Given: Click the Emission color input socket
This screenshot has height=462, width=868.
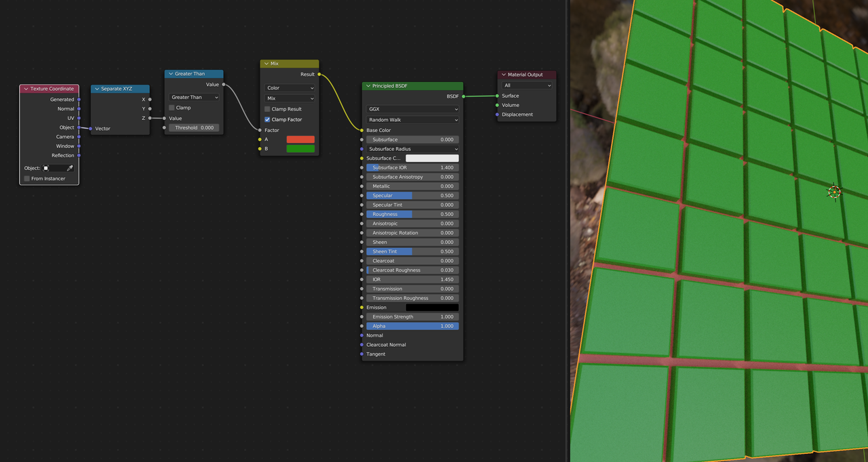Looking at the screenshot, I should 361,308.
